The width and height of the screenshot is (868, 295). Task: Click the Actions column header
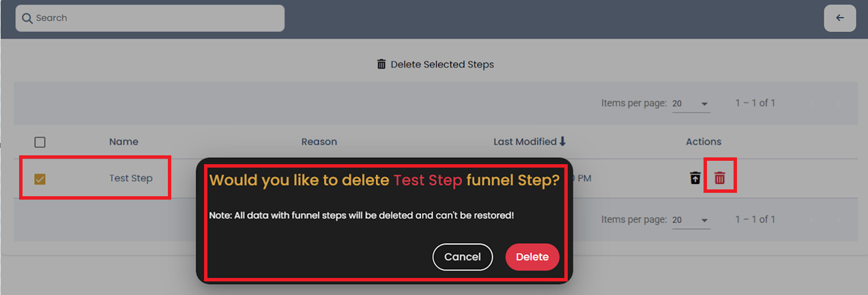(704, 142)
